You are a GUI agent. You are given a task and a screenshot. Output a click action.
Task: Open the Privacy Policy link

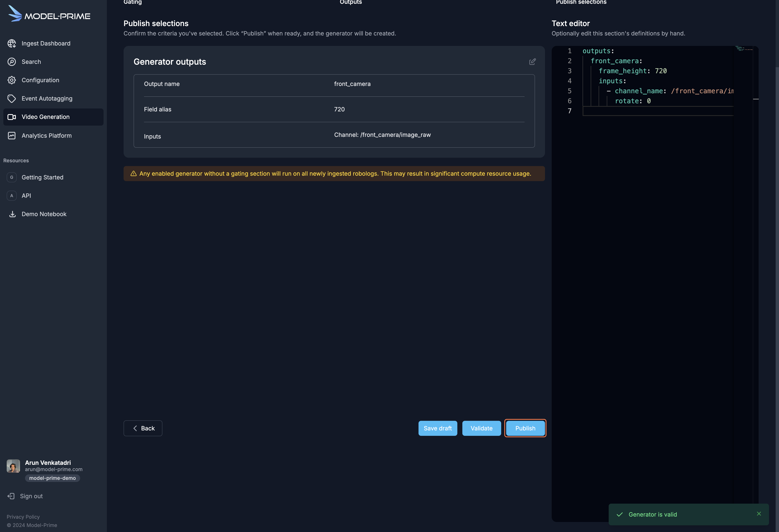23,517
